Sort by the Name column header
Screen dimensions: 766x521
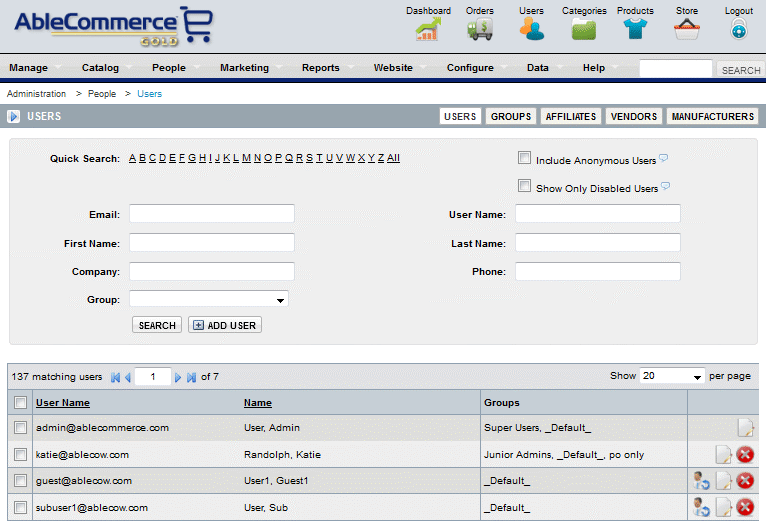(x=257, y=403)
